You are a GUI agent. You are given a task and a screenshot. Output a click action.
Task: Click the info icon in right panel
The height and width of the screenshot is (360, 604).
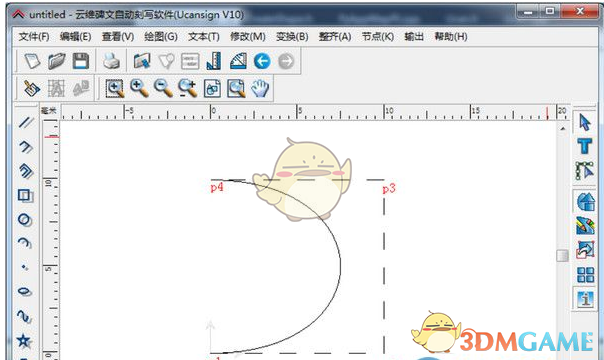(585, 299)
